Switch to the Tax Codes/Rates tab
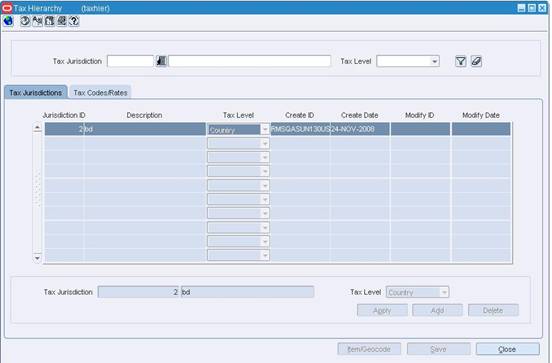Image resolution: width=552 pixels, height=363 pixels. [100, 93]
